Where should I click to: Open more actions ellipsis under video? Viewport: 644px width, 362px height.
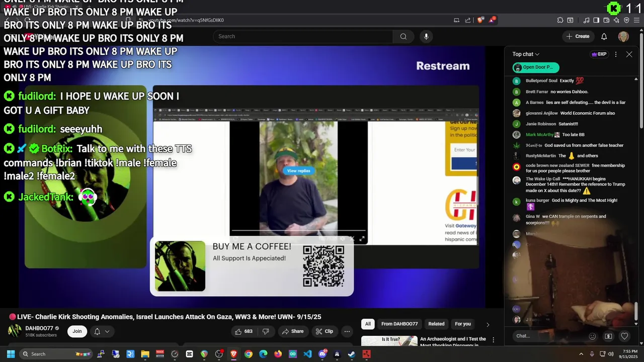pos(347,331)
